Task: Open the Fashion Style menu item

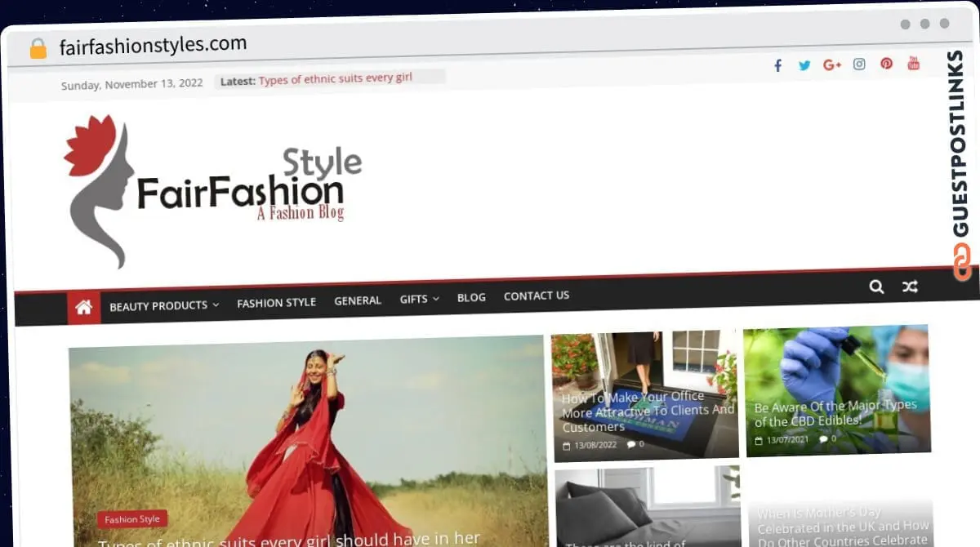Action: [276, 302]
